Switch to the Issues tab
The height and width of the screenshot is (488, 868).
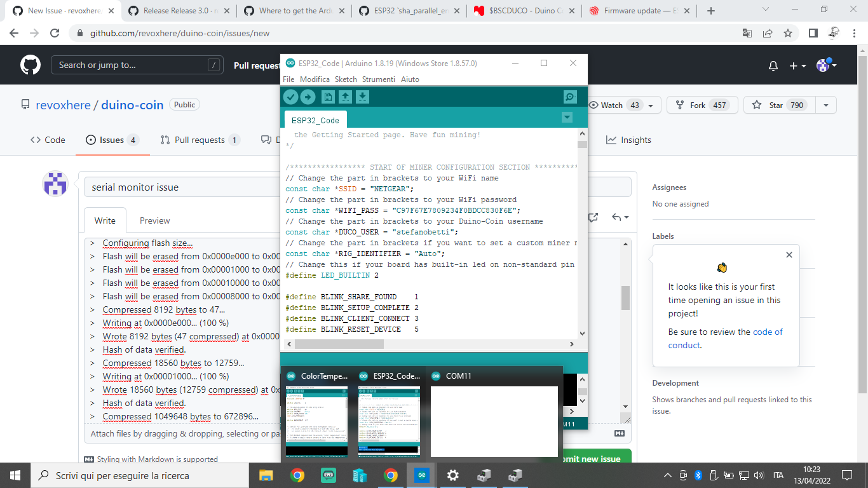(112, 140)
